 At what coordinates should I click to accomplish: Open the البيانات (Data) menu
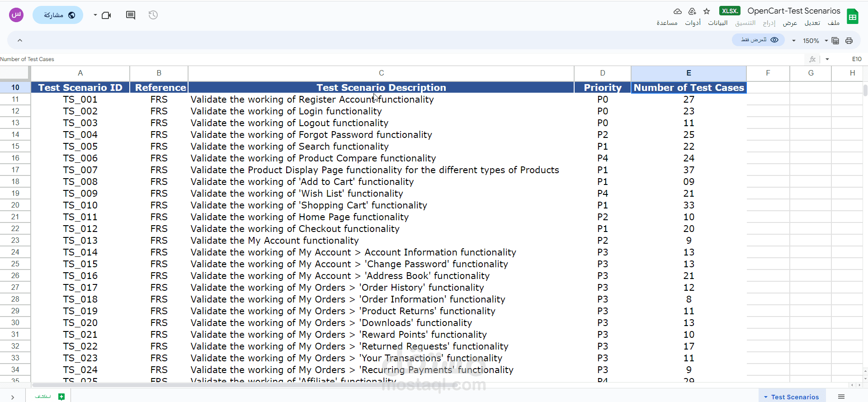(x=718, y=23)
